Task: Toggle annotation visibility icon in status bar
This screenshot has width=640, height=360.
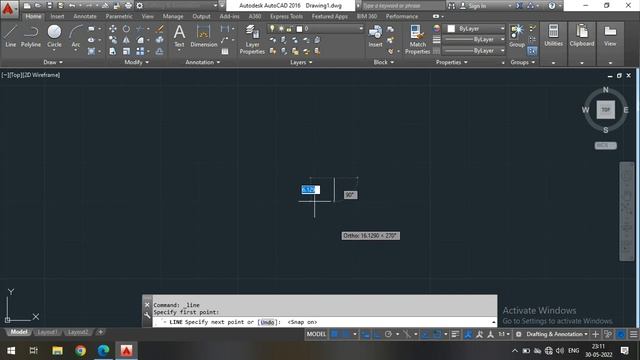Action: click(468, 334)
